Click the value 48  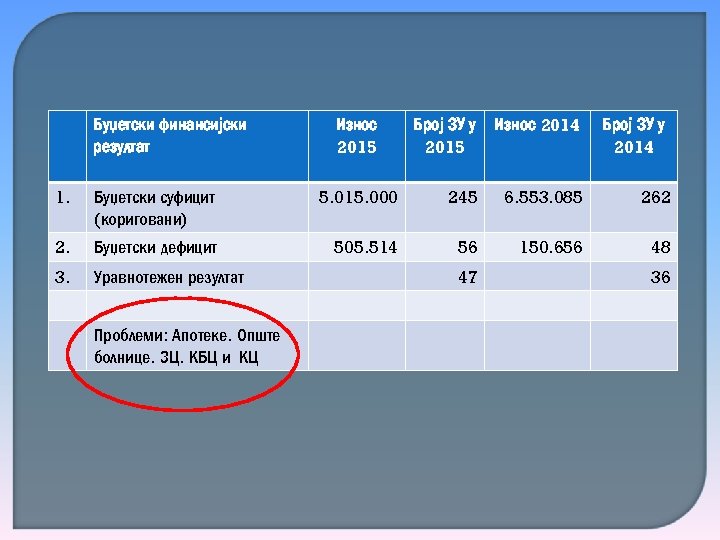661,248
